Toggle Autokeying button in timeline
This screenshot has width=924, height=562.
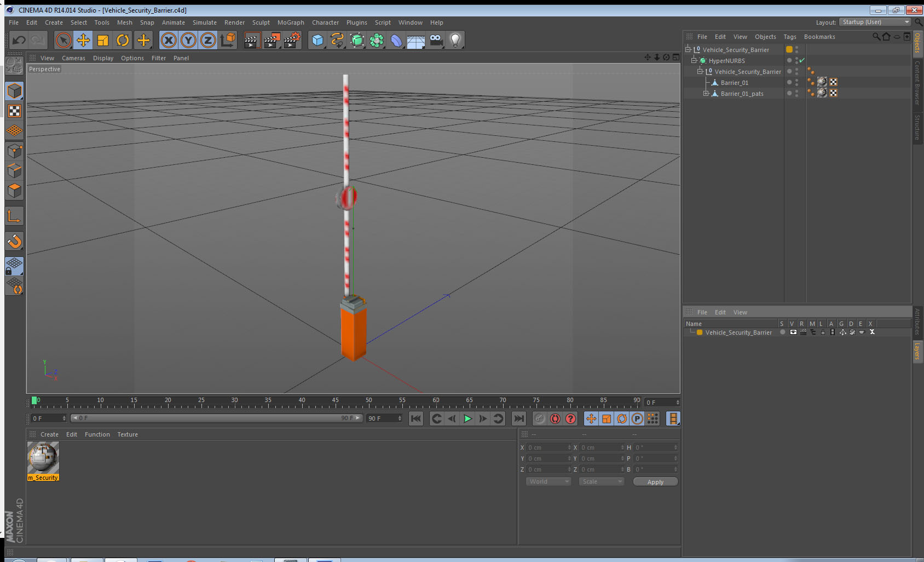555,418
